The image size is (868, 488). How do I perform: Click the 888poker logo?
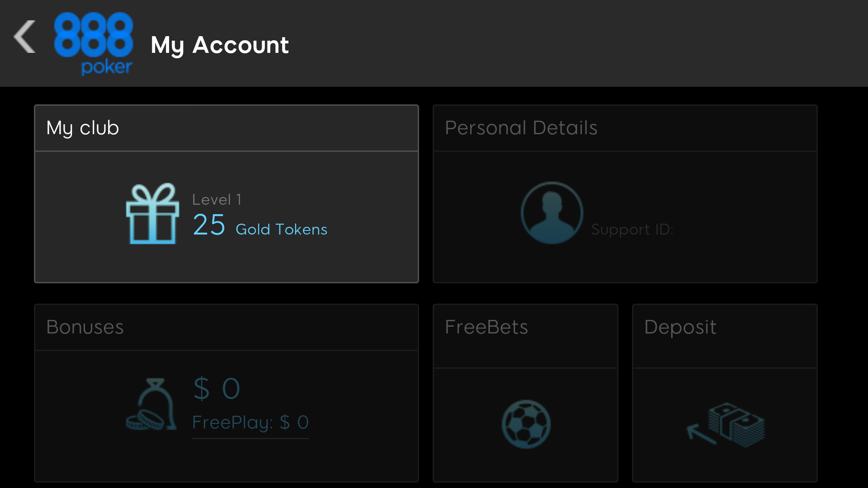pos(94,44)
